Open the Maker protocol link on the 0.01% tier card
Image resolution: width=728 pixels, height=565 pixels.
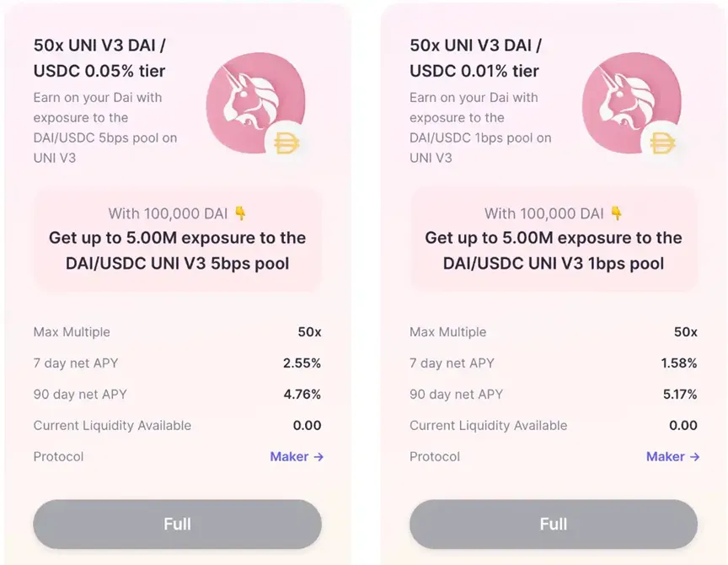pos(672,457)
